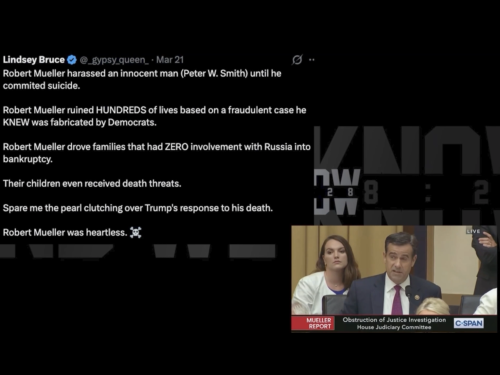Click 'Spare me the pearl clutching' line

click(138, 208)
